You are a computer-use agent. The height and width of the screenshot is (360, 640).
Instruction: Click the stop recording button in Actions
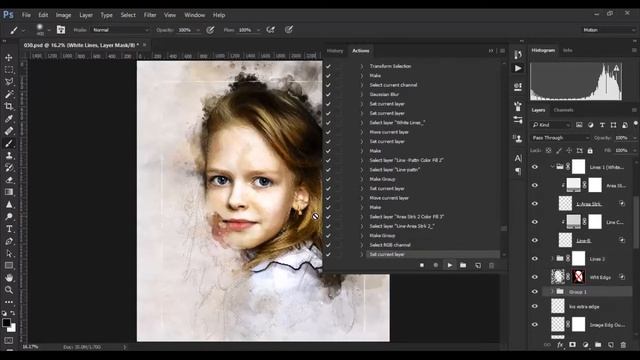(x=422, y=265)
